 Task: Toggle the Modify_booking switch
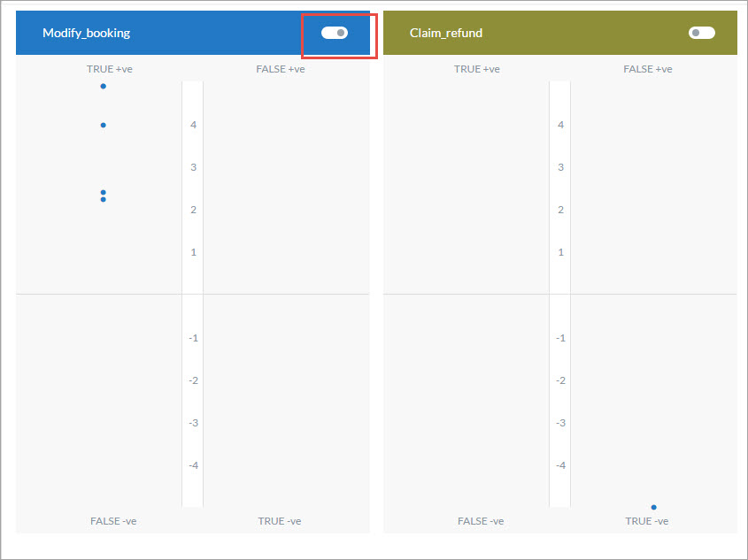click(x=335, y=33)
